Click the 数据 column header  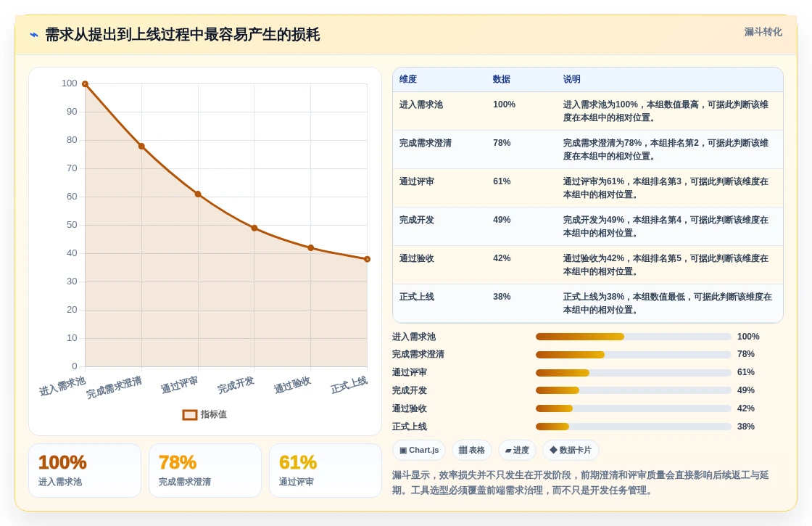[501, 79]
